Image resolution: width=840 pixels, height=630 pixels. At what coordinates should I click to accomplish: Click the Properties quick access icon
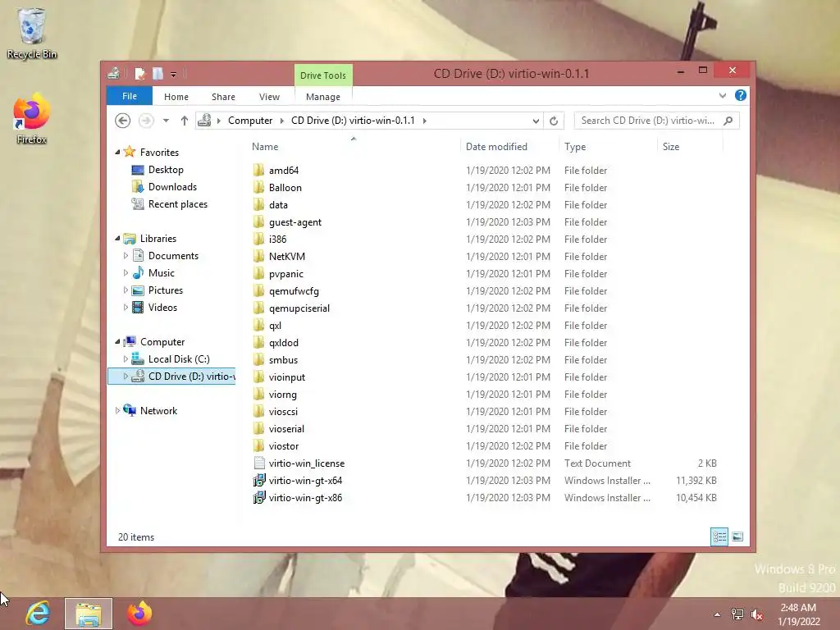[139, 74]
